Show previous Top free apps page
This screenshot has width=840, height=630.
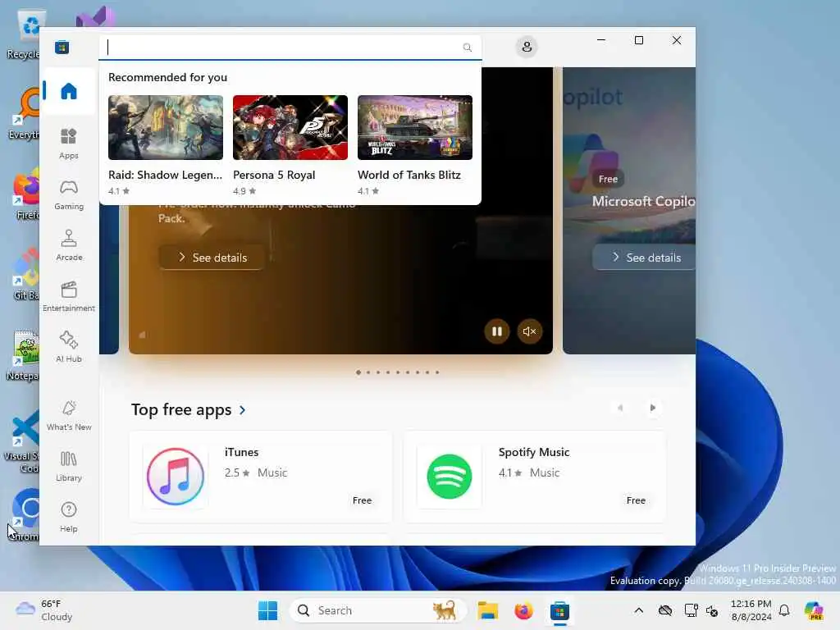pos(620,408)
